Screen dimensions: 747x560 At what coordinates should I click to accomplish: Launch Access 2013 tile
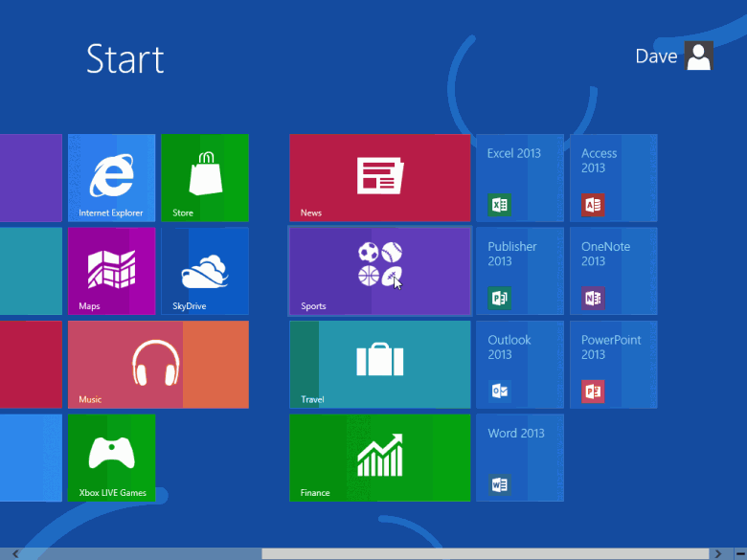613,178
